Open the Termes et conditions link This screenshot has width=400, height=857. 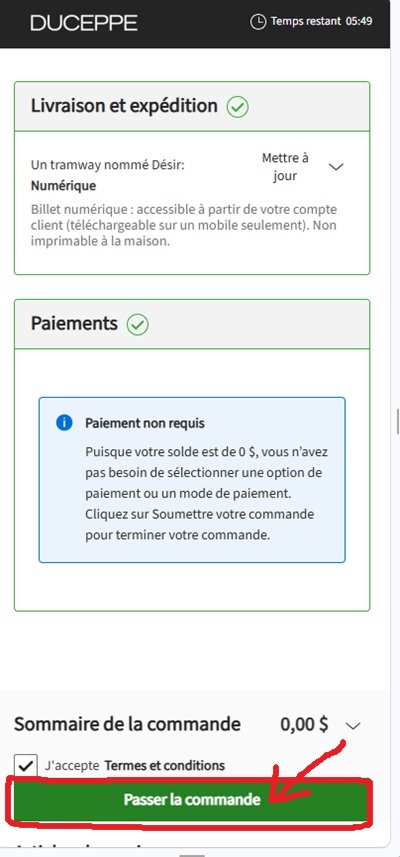click(164, 766)
